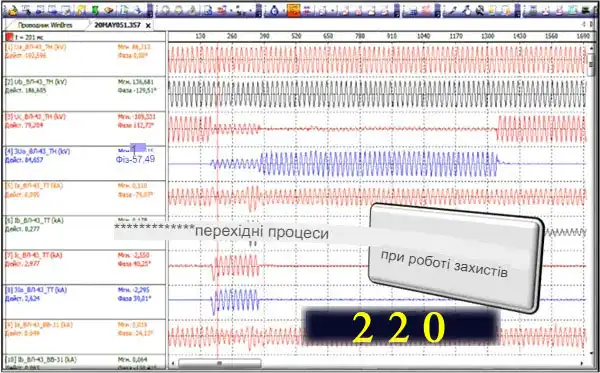
Task: Click the 910 mark on the time ruler
Action: click(x=391, y=36)
